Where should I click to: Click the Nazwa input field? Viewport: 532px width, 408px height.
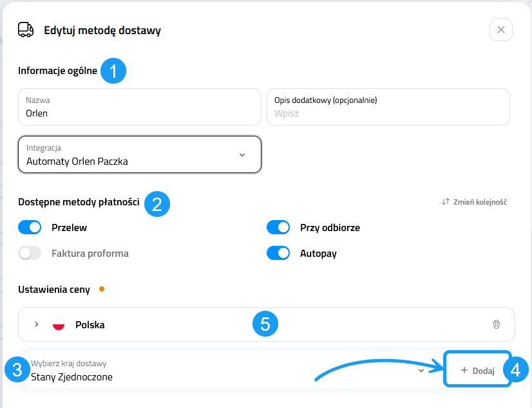140,107
